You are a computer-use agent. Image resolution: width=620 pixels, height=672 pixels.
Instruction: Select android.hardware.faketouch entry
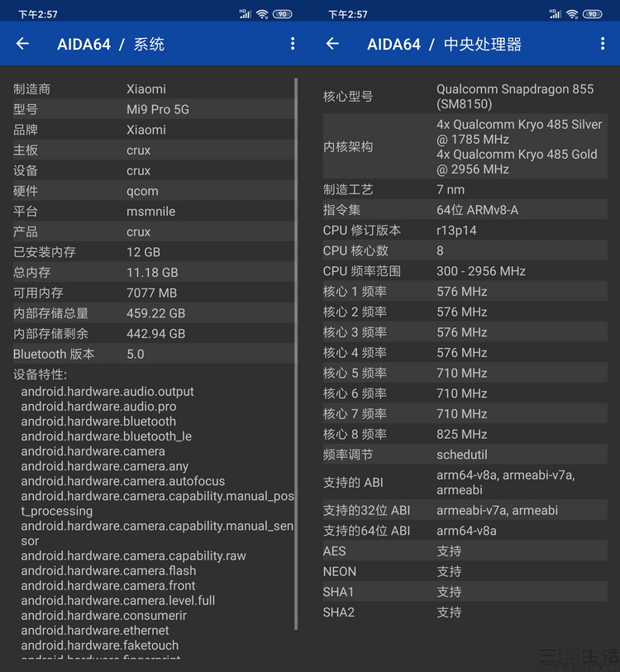tap(100, 645)
